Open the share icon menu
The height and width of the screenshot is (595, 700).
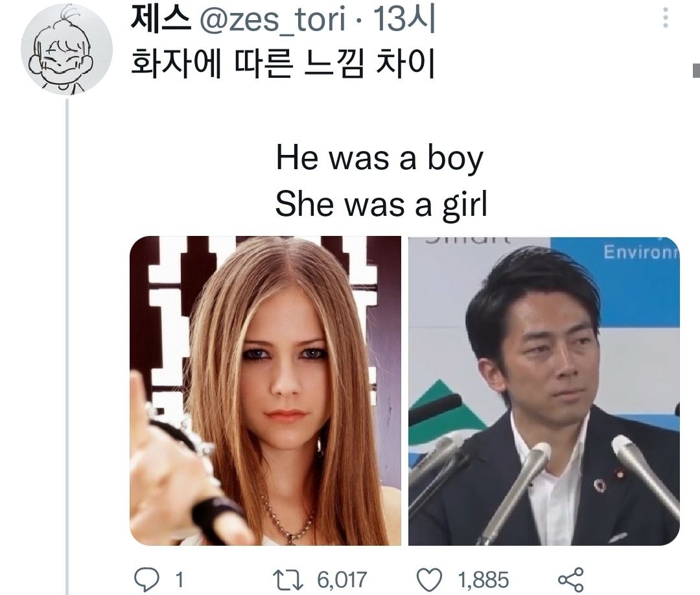click(x=570, y=578)
